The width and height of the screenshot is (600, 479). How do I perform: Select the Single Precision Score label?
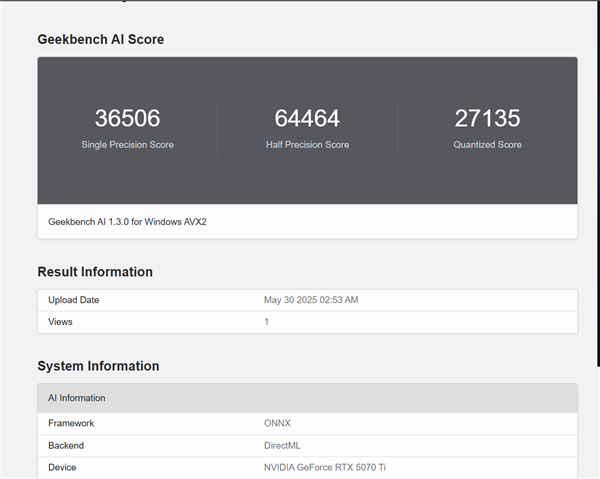pos(127,145)
